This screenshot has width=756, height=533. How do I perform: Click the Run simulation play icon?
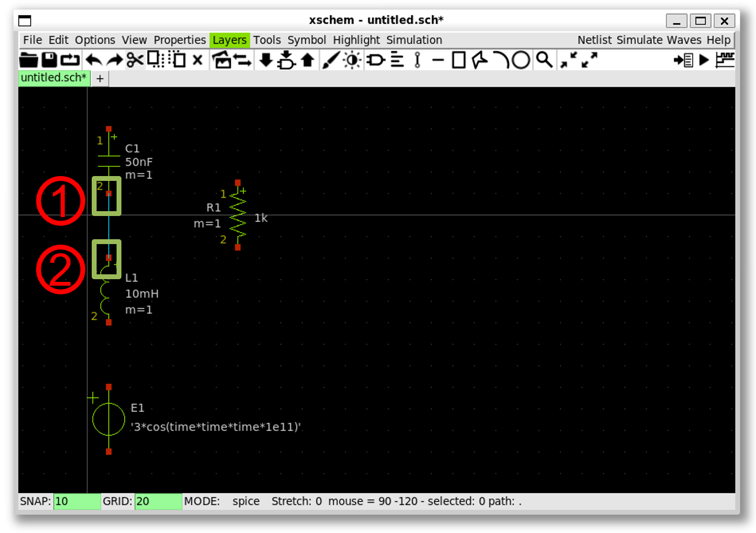(704, 60)
